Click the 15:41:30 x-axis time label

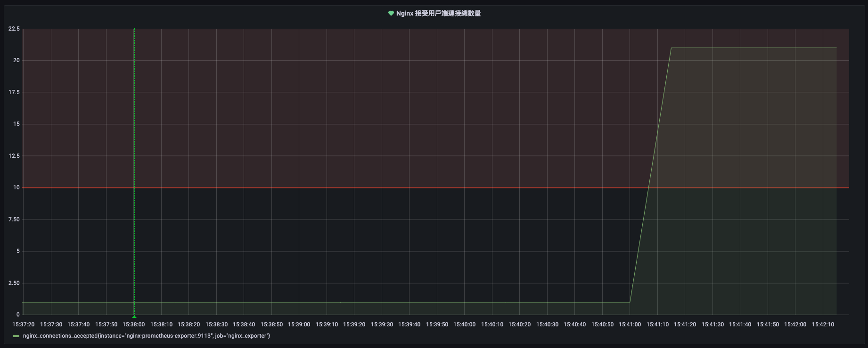coord(712,324)
